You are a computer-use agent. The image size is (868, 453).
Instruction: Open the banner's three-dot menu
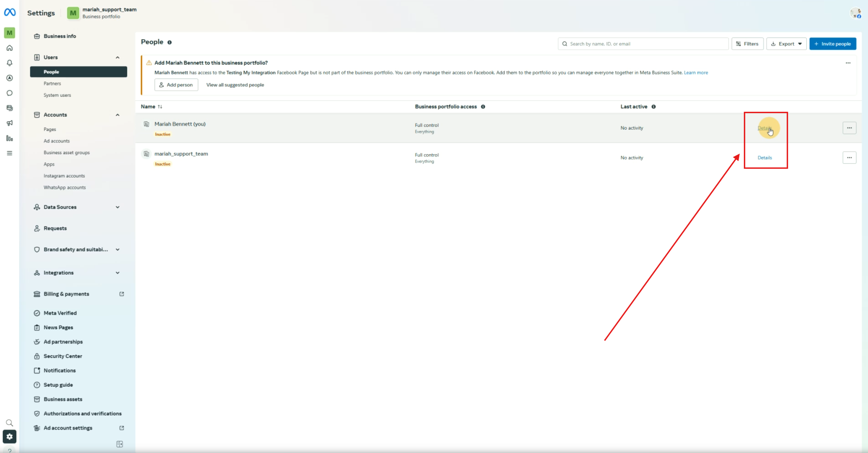click(x=848, y=63)
